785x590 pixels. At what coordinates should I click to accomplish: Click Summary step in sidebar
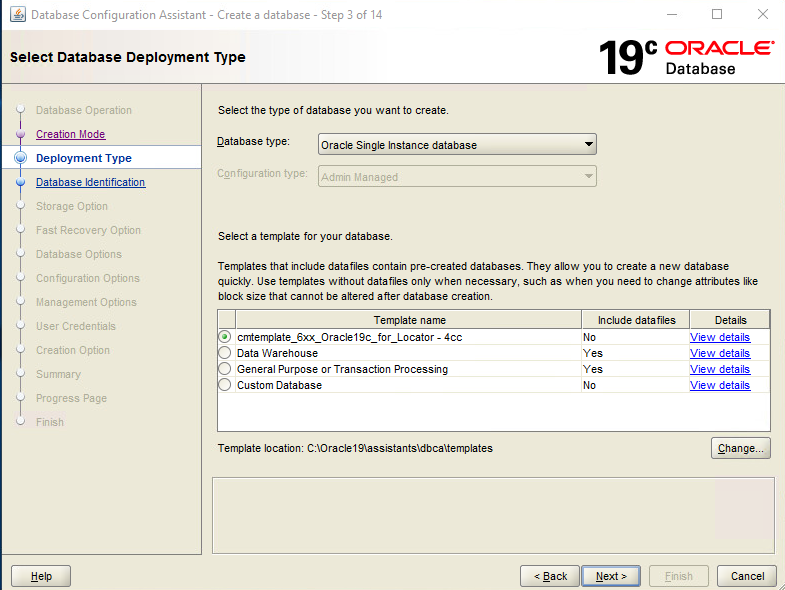[x=58, y=375]
